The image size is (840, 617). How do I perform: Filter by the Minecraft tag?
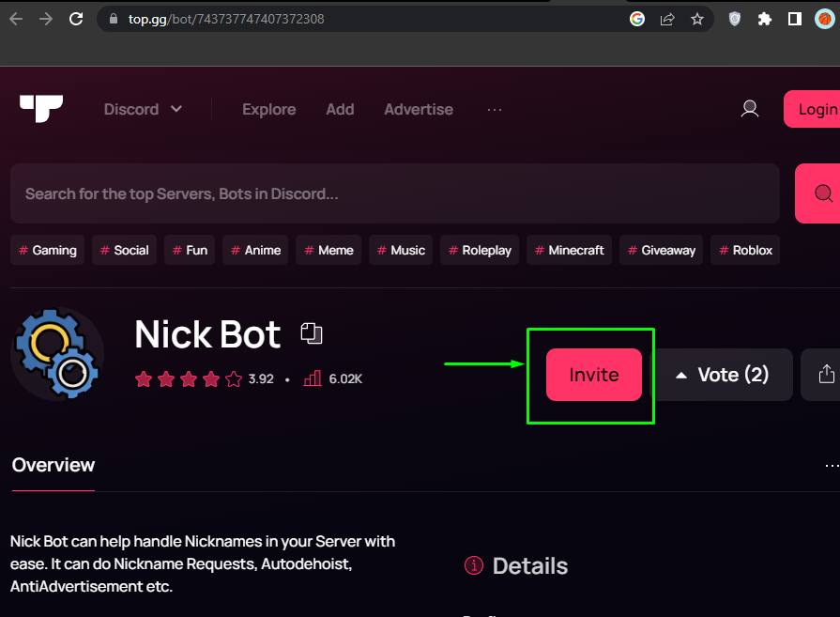pyautogui.click(x=570, y=251)
